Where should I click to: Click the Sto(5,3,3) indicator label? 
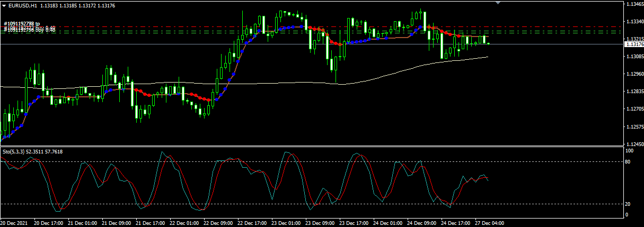(33, 152)
